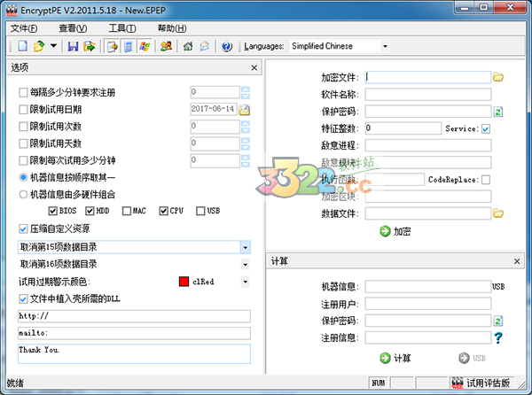Click the http:// URL input field
This screenshot has width=532, height=395.
tap(134, 316)
